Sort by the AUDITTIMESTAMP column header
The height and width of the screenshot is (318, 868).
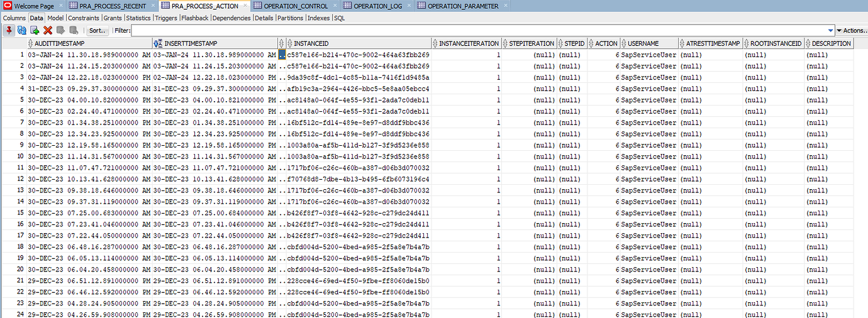coord(89,43)
